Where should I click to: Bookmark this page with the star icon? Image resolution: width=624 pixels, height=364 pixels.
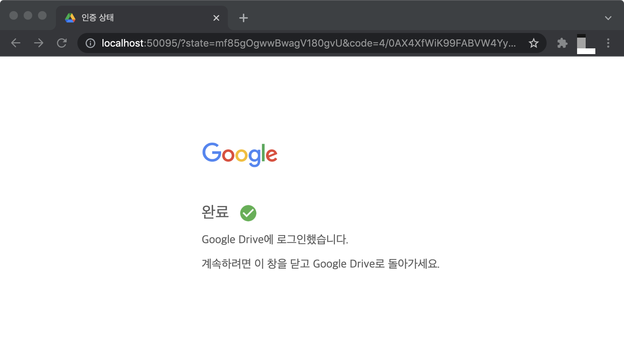(534, 43)
